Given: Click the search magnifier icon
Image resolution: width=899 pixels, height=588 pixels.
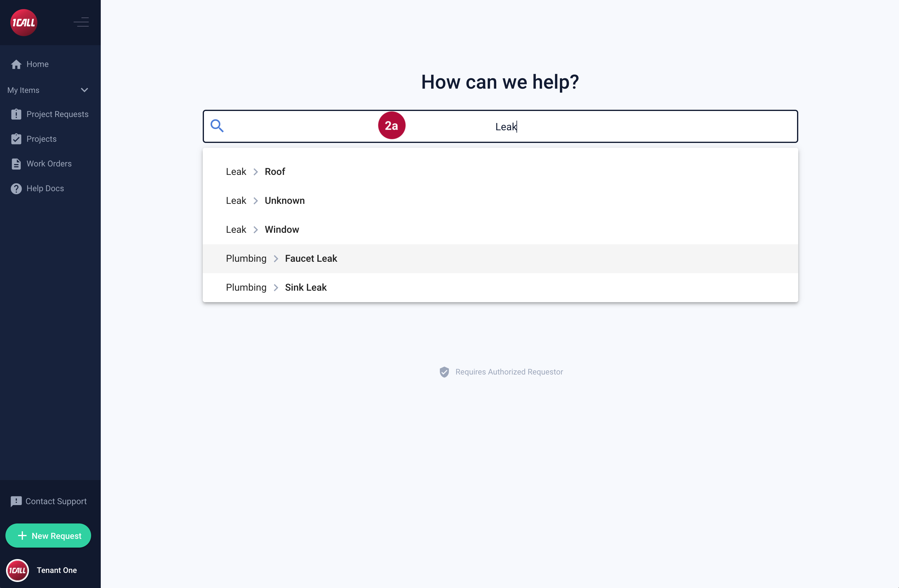Looking at the screenshot, I should click(x=217, y=126).
